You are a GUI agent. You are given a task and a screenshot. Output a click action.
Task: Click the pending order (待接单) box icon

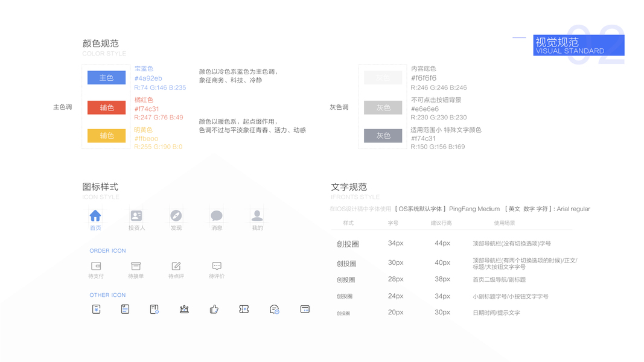pyautogui.click(x=136, y=266)
